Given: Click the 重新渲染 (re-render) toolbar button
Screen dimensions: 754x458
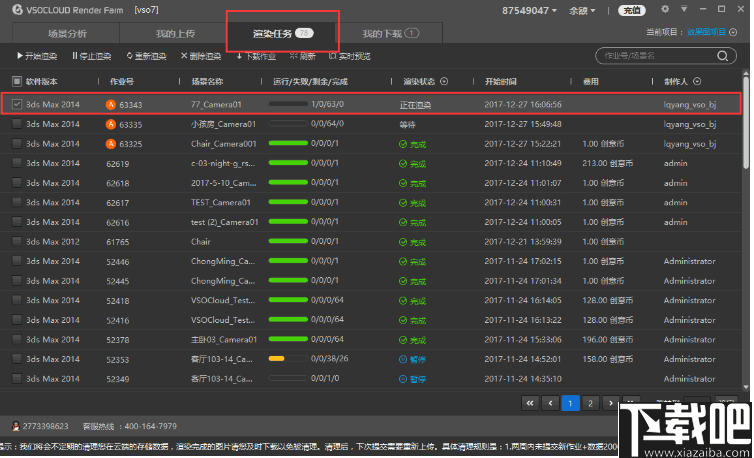Looking at the screenshot, I should tap(146, 56).
